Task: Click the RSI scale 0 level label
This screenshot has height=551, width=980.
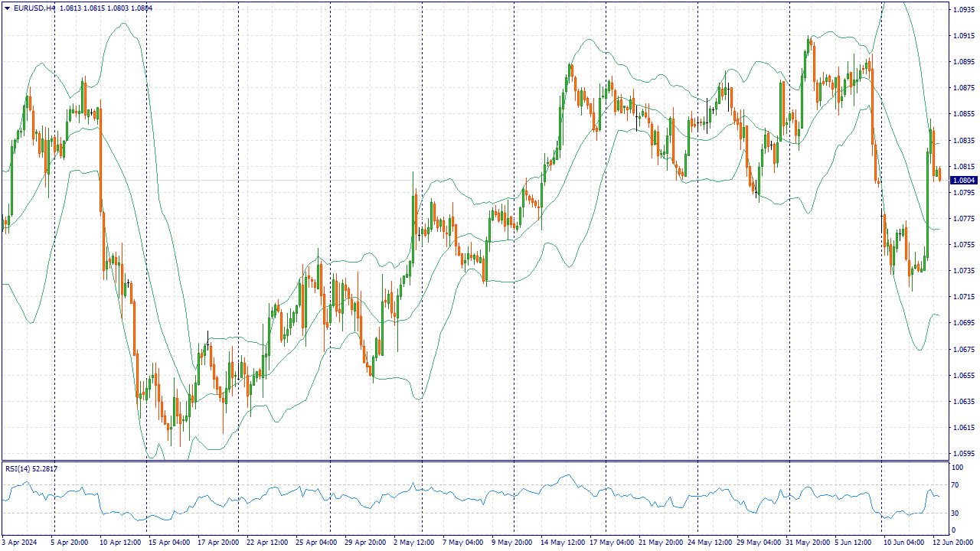Action: coord(953,530)
